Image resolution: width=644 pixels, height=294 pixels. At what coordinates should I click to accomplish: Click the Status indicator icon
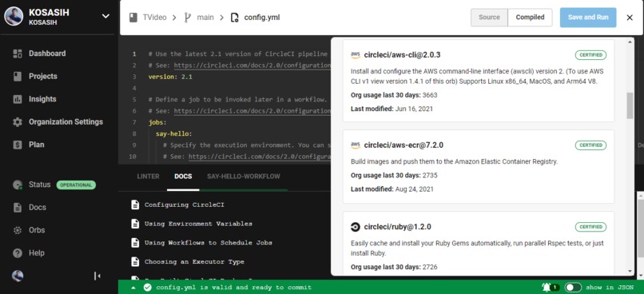(x=18, y=185)
